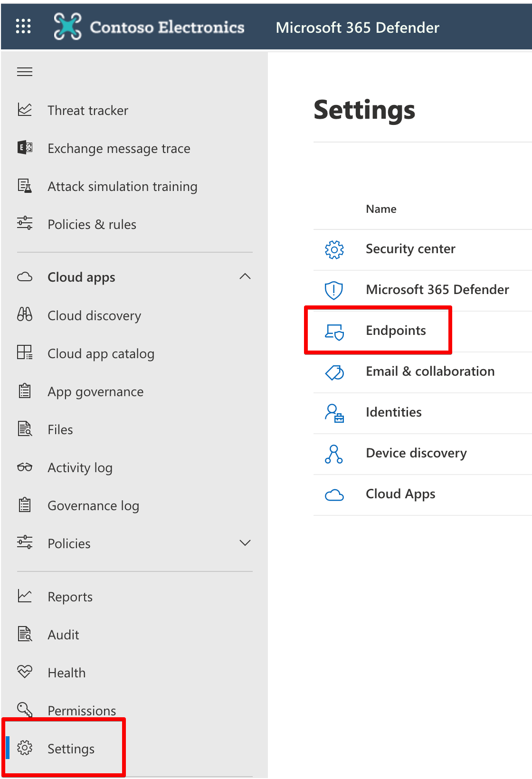Click Microsoft 365 Defender header title
Screen dimensions: 532x779
[357, 28]
